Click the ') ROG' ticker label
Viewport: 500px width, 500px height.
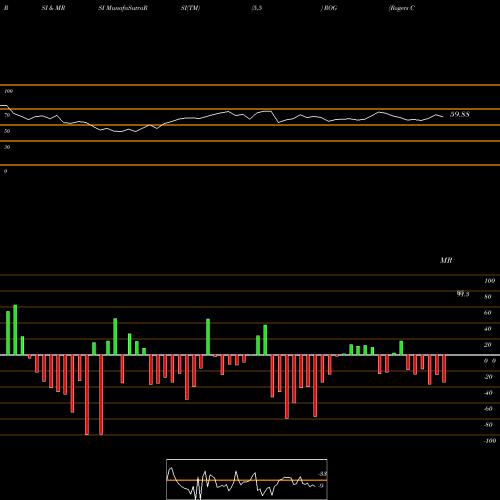point(329,8)
